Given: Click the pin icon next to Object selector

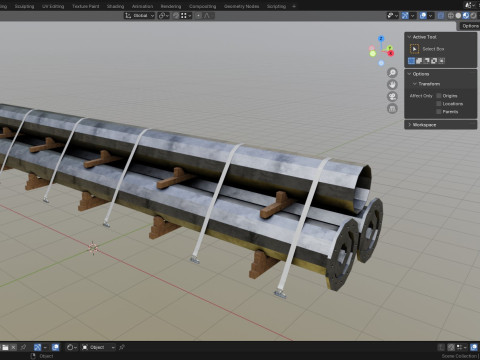Looking at the screenshot, I should 122,347.
